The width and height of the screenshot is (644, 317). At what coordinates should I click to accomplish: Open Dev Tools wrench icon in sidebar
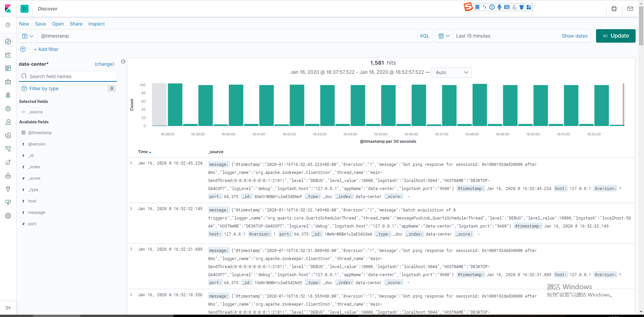[x=8, y=189]
